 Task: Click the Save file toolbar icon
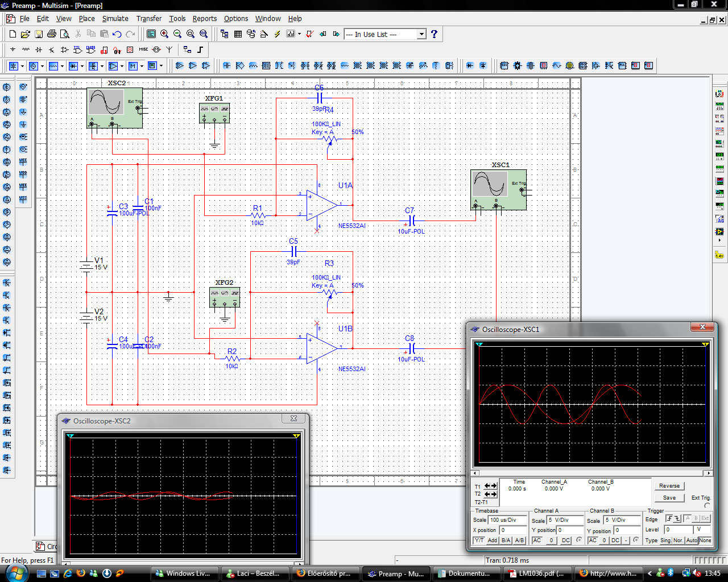click(39, 34)
